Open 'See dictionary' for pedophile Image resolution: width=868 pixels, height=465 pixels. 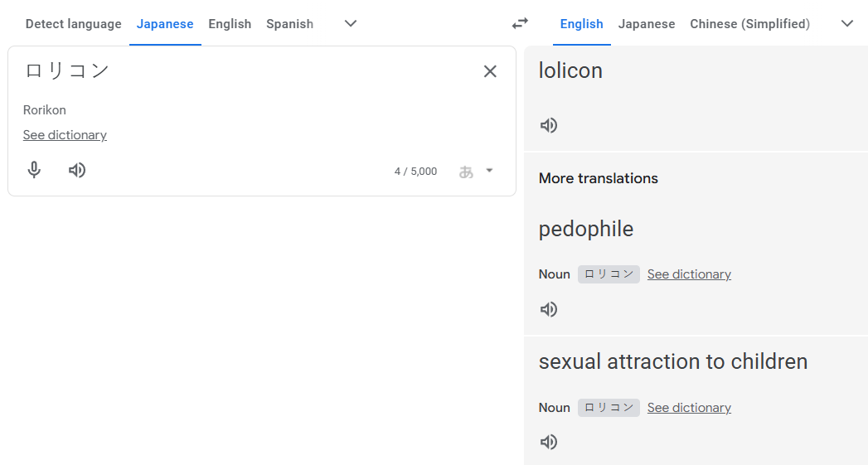tap(689, 274)
